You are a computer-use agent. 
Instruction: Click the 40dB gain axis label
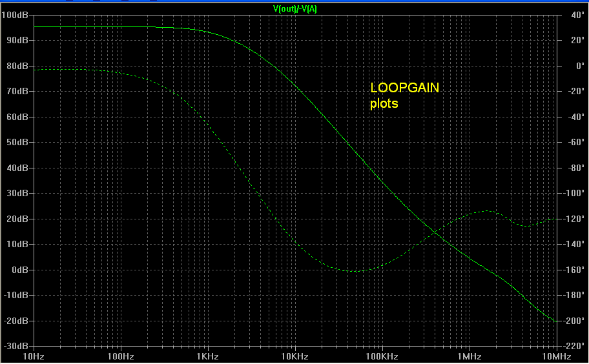pyautogui.click(x=17, y=168)
